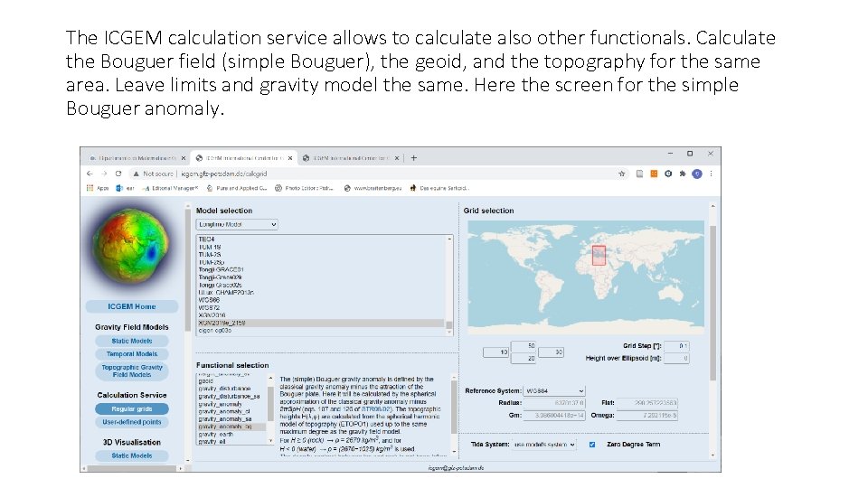868x488 pixels.
Task: Open Static Models under Gravity Field Models
Action: pos(132,341)
